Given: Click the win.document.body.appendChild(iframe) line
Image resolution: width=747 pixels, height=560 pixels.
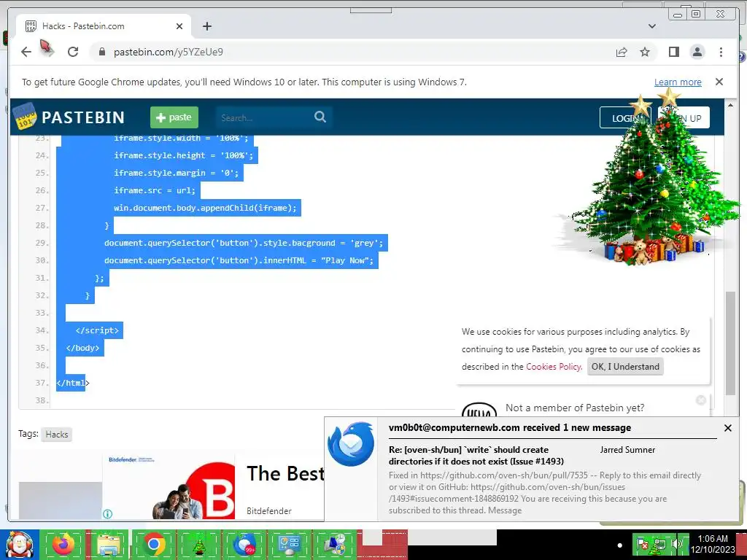Looking at the screenshot, I should pos(205,208).
